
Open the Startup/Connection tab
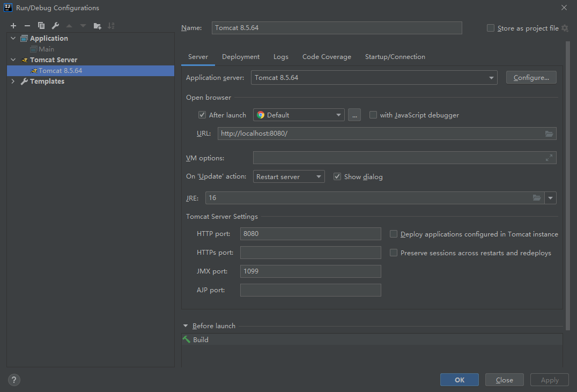395,57
